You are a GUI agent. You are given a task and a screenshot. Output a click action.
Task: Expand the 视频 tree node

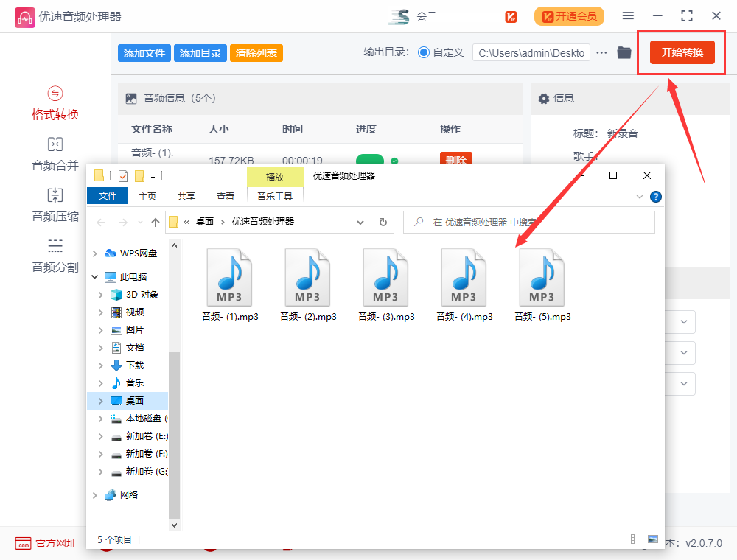pos(100,312)
